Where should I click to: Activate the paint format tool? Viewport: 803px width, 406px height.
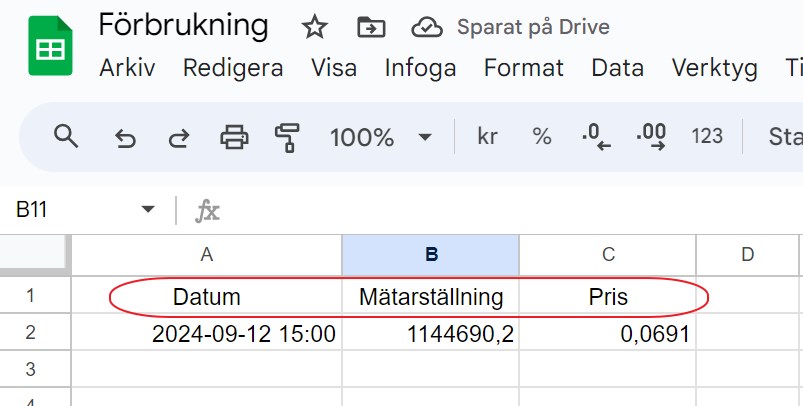[x=288, y=137]
